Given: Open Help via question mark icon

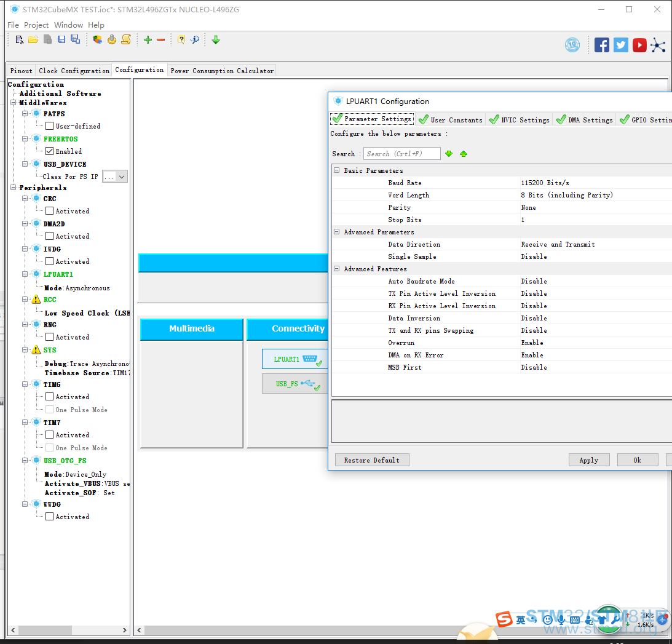Looking at the screenshot, I should (181, 40).
